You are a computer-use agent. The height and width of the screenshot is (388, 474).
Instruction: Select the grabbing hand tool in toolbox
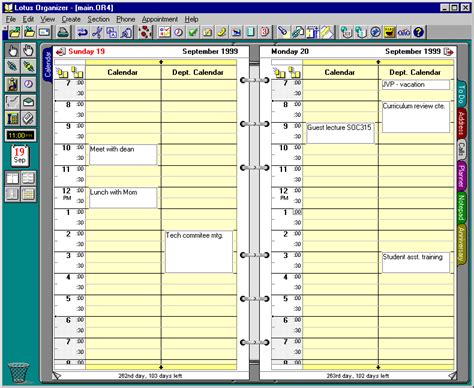click(29, 51)
